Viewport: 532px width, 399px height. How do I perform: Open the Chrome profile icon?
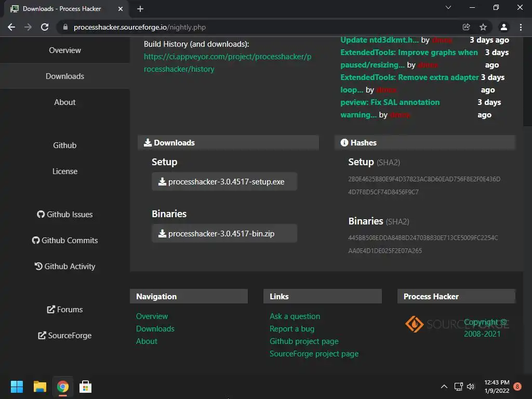tap(504, 27)
